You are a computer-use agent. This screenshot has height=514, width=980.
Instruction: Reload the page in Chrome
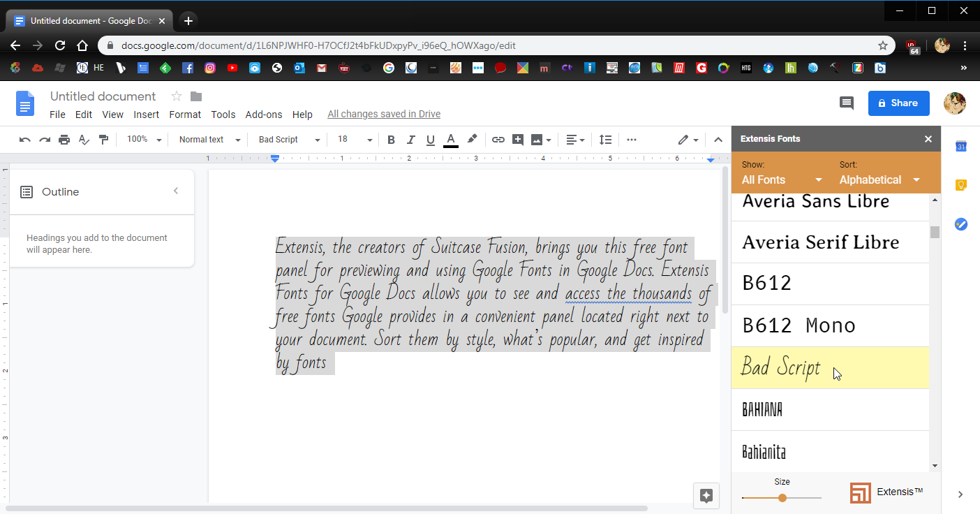point(60,45)
